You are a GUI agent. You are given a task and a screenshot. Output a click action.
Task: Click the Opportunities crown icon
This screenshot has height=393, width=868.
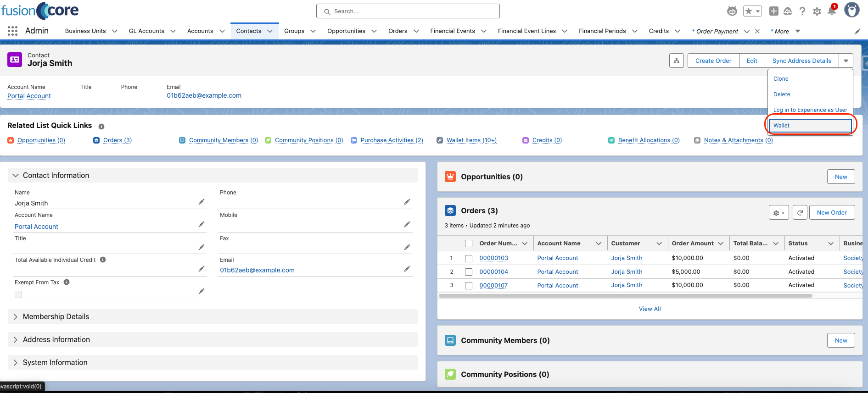[x=450, y=177]
